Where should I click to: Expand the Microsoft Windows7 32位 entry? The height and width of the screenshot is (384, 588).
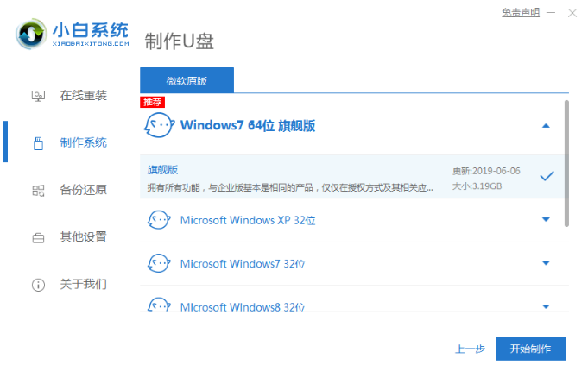546,263
